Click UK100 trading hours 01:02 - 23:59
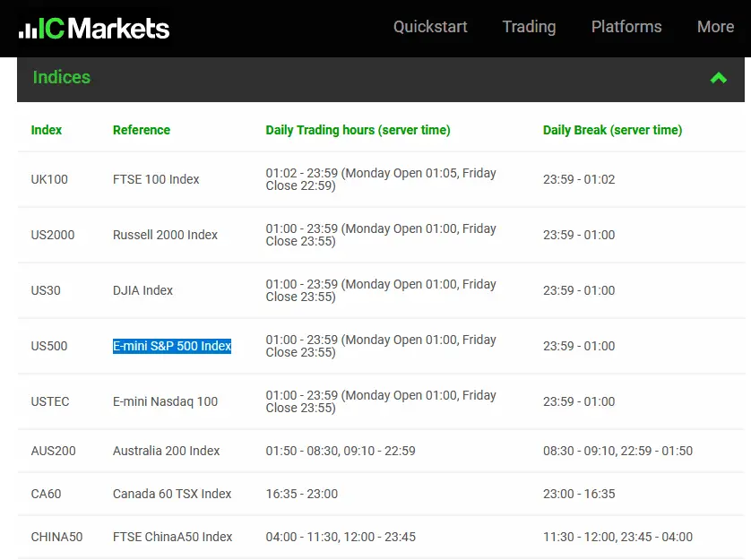This screenshot has height=560, width=751. [381, 179]
